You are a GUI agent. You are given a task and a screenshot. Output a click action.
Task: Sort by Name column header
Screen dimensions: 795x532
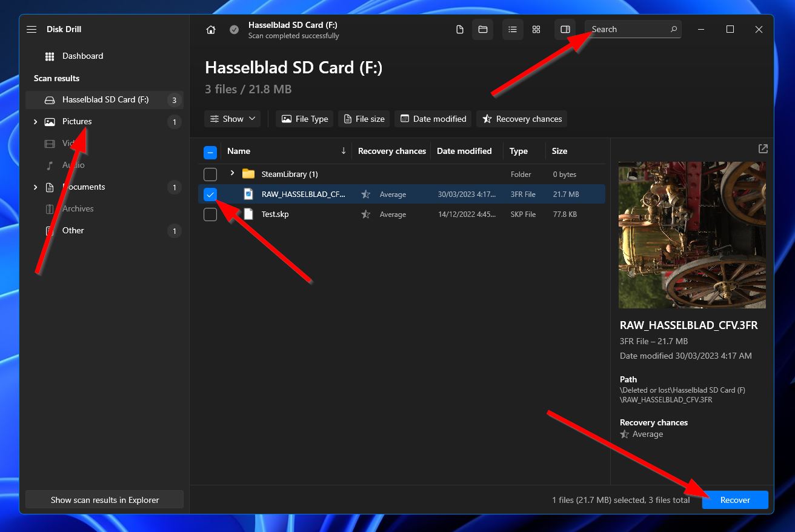coord(239,151)
